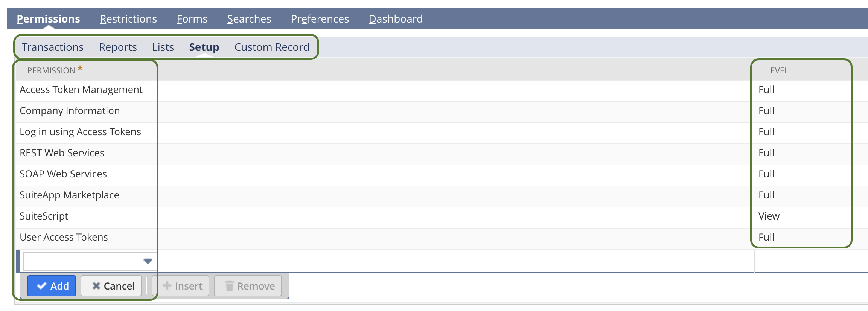Open the Forms tab
Screen dimensions: 868x311
[192, 18]
